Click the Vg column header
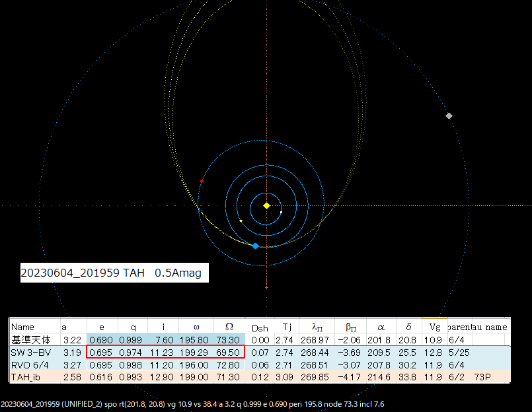Viewport: 532px width, 412px height. pyautogui.click(x=435, y=327)
